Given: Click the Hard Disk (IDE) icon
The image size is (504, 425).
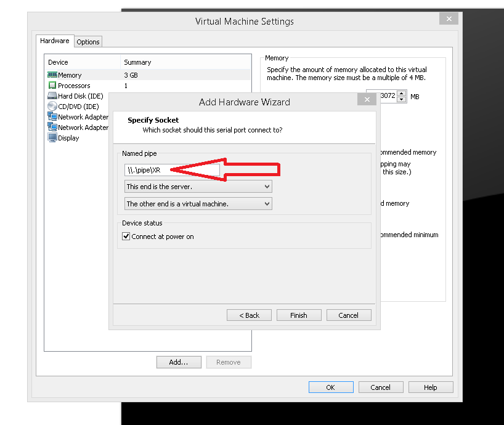Looking at the screenshot, I should (52, 95).
